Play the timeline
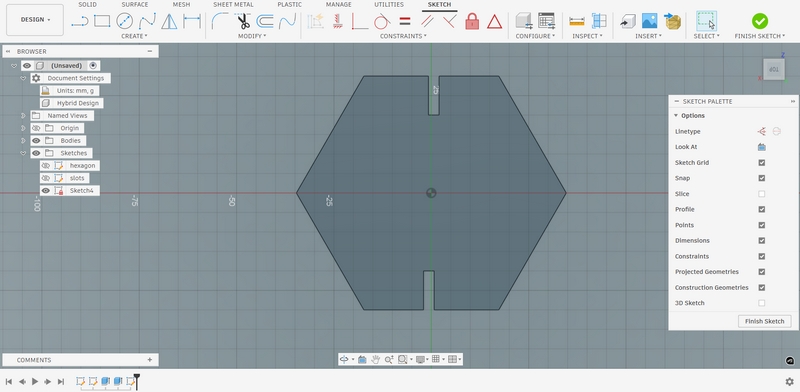Viewport: 800px width, 392px height. (x=35, y=381)
